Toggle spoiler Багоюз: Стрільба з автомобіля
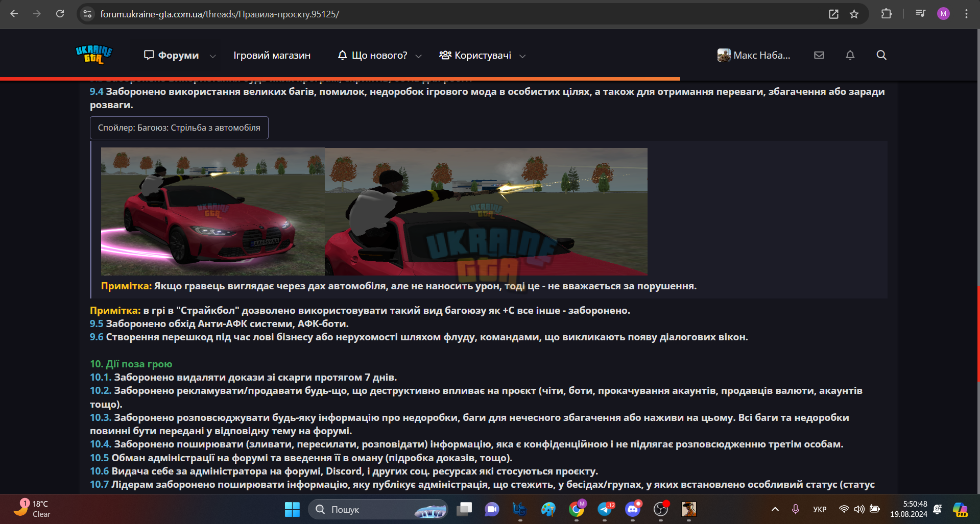Screen dimensions: 980x524 (x=179, y=128)
